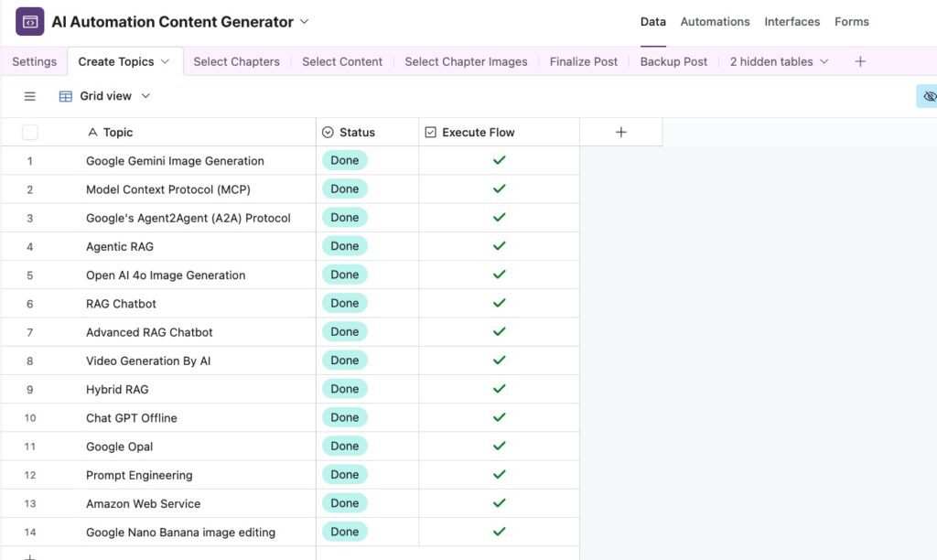Click the Done status for Prompt Engineering
The image size is (937, 560).
(x=345, y=475)
